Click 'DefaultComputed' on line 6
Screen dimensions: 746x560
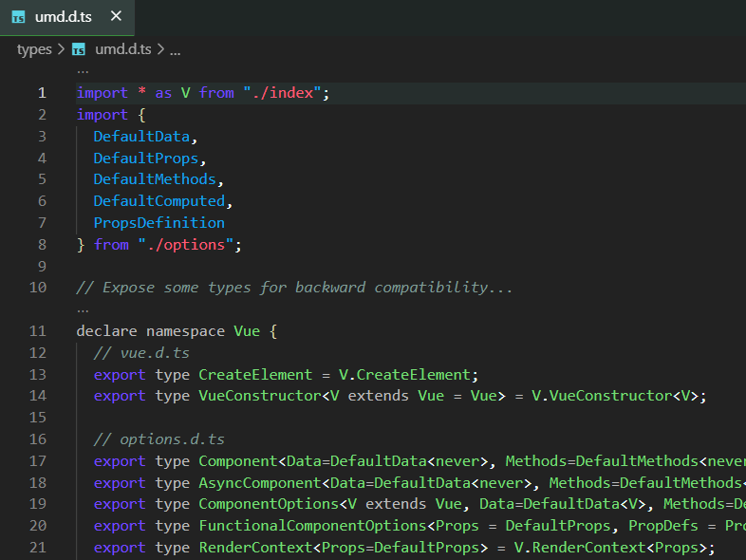point(159,201)
